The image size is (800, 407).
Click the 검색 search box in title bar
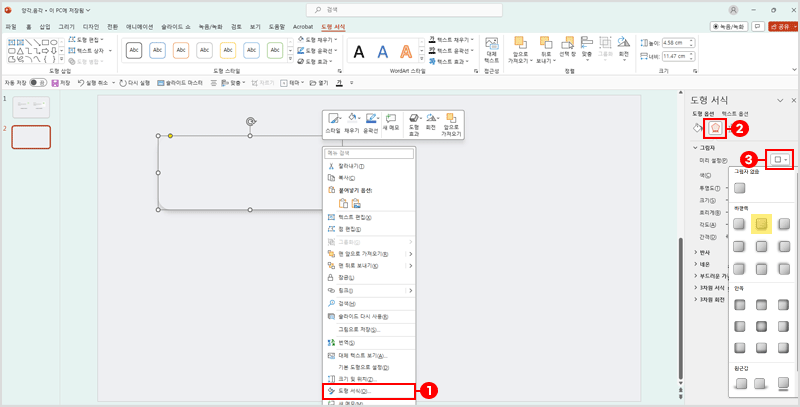click(x=405, y=10)
